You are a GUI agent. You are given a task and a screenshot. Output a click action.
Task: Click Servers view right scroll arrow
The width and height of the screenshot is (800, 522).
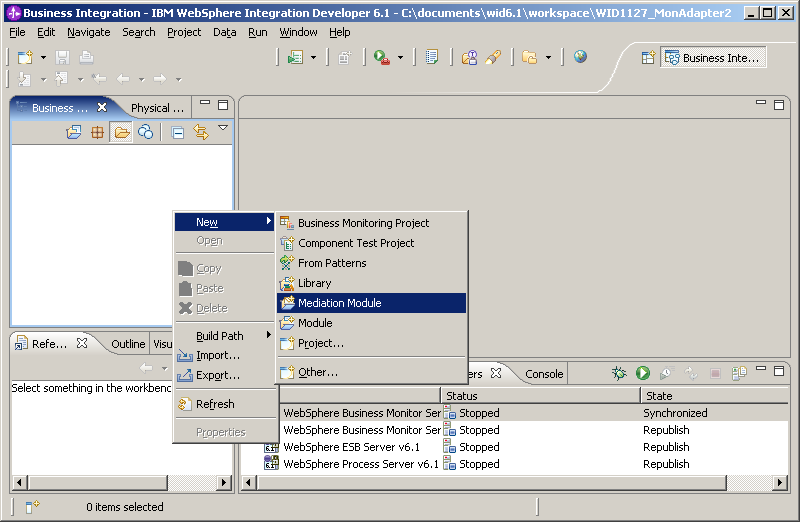(x=779, y=482)
